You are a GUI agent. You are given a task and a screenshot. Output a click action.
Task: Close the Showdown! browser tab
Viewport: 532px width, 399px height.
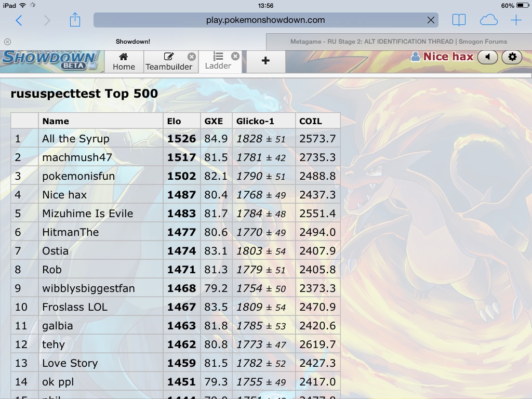pyautogui.click(x=7, y=42)
